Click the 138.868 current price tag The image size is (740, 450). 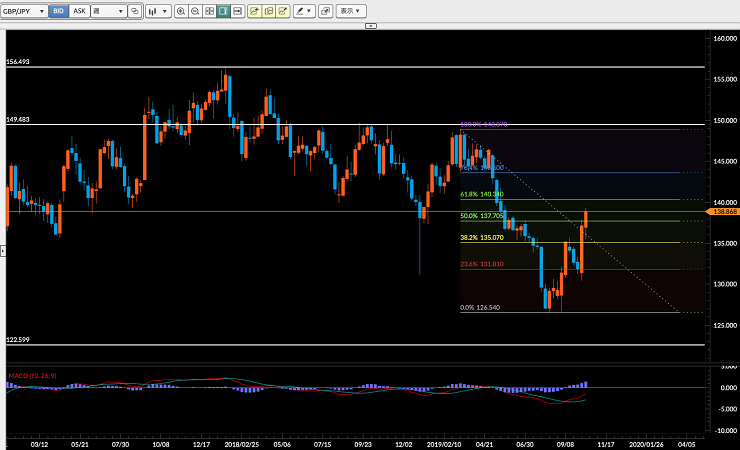[724, 212]
